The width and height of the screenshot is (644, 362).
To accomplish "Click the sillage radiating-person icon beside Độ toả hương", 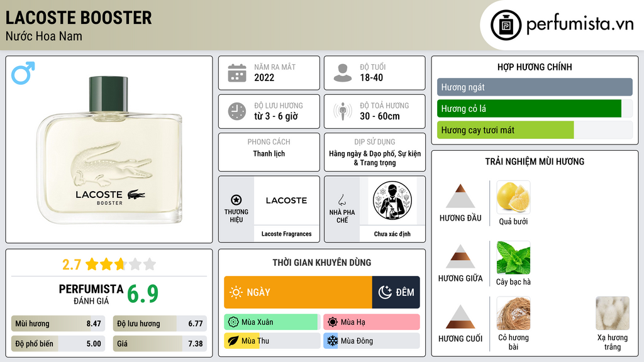I will pyautogui.click(x=343, y=111).
